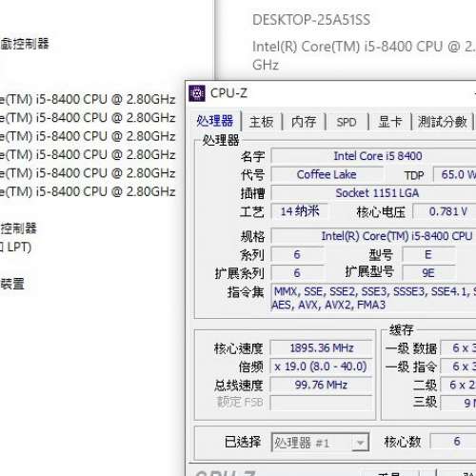Click the 核心数 value 6

[453, 442]
